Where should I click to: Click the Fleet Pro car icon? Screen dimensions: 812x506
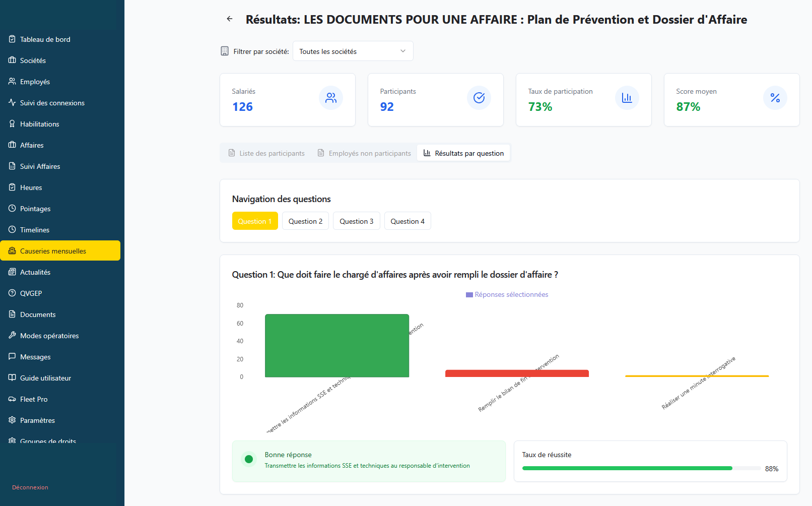tap(12, 399)
